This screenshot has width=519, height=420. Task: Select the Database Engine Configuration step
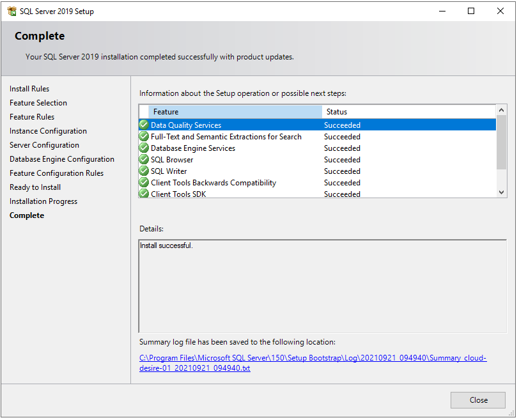click(x=62, y=159)
